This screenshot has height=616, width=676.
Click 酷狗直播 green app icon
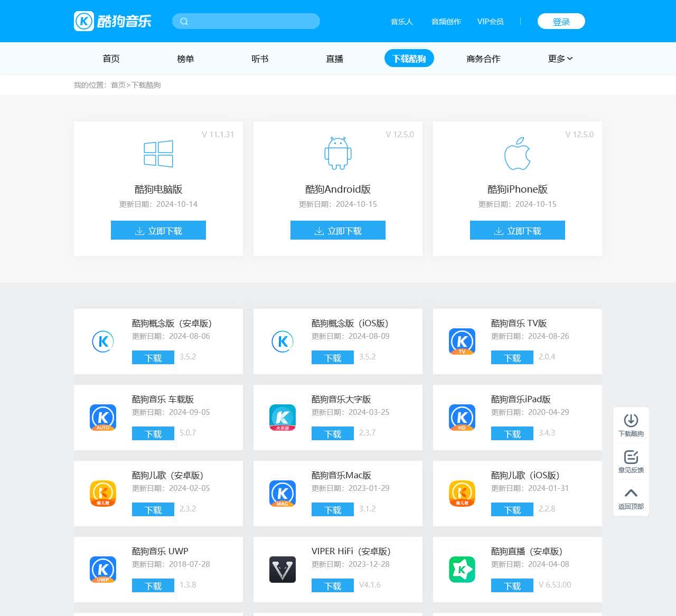462,570
